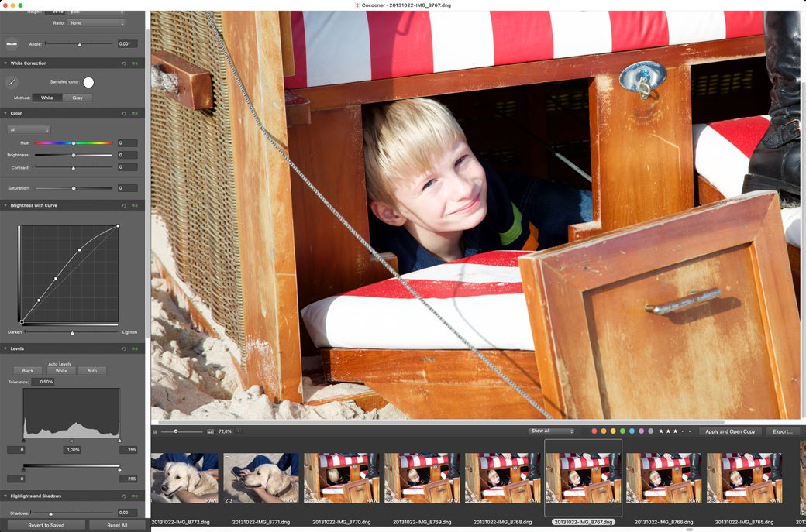
Task: Filter by purple color label
Action: 641,431
